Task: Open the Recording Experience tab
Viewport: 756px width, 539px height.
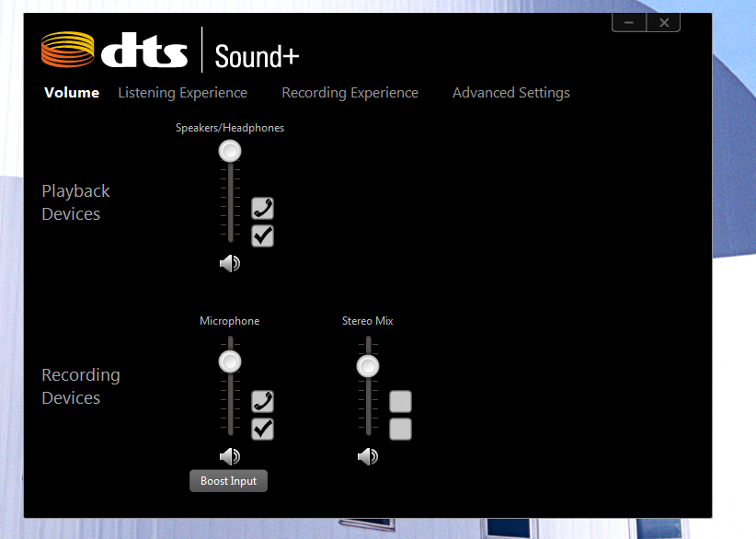Action: pyautogui.click(x=350, y=93)
